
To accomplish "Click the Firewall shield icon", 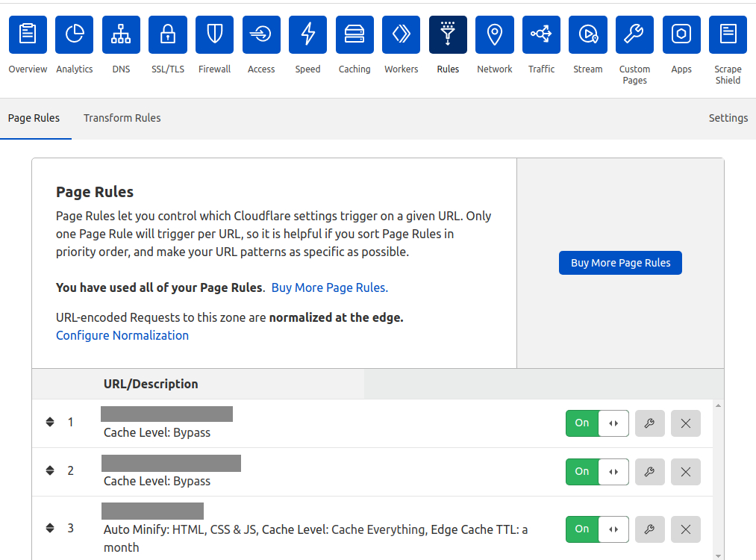I will pyautogui.click(x=214, y=34).
